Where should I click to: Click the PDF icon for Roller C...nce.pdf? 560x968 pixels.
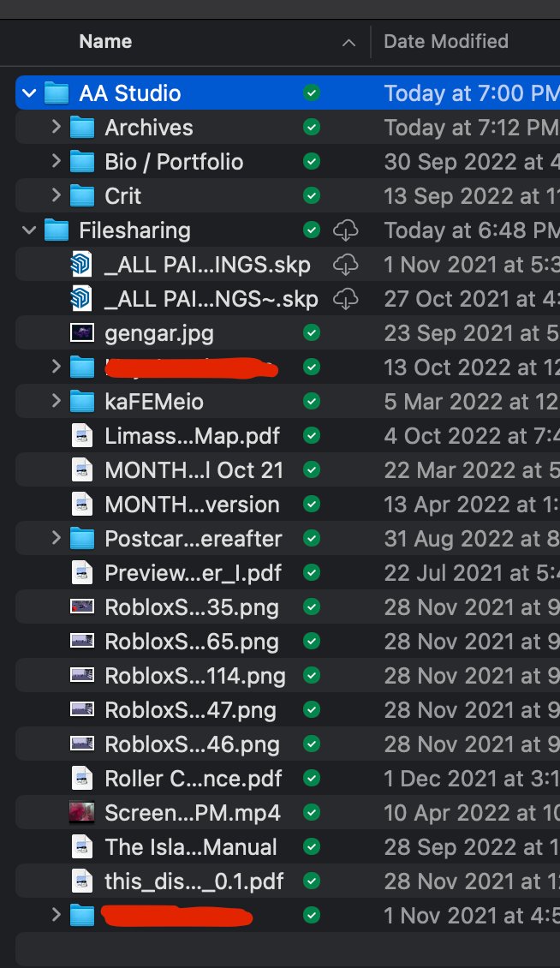click(81, 778)
